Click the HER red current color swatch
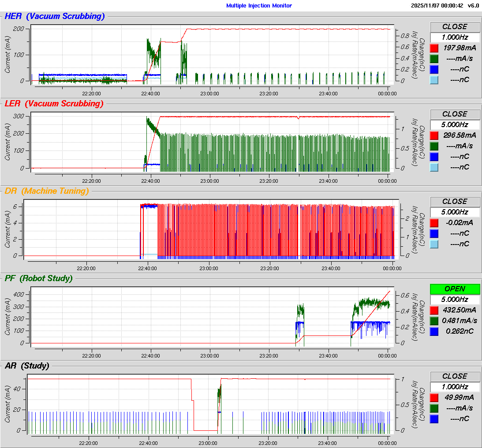This screenshot has height=448, width=482. [x=434, y=48]
